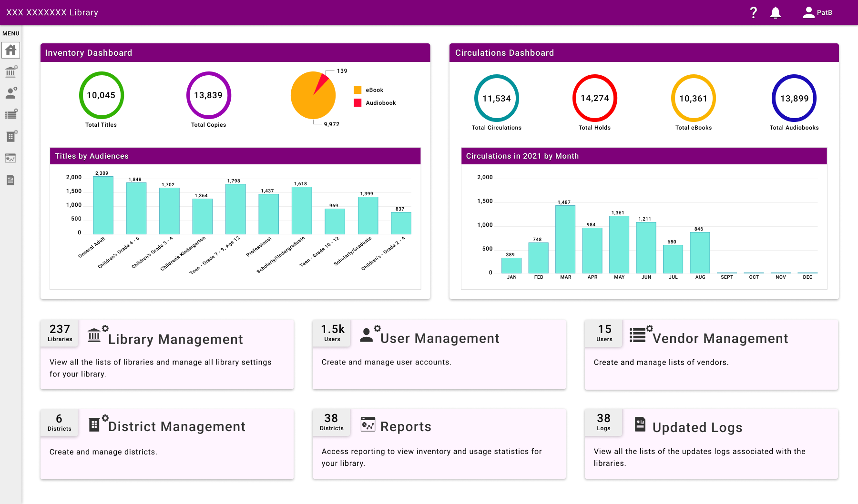Click the Home icon in sidebar

(10, 50)
